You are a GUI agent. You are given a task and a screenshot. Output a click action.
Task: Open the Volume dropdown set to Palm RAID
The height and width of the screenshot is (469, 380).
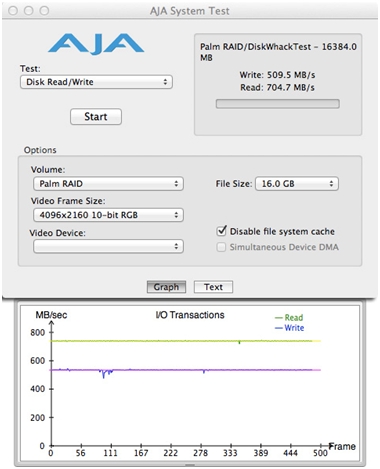(108, 184)
